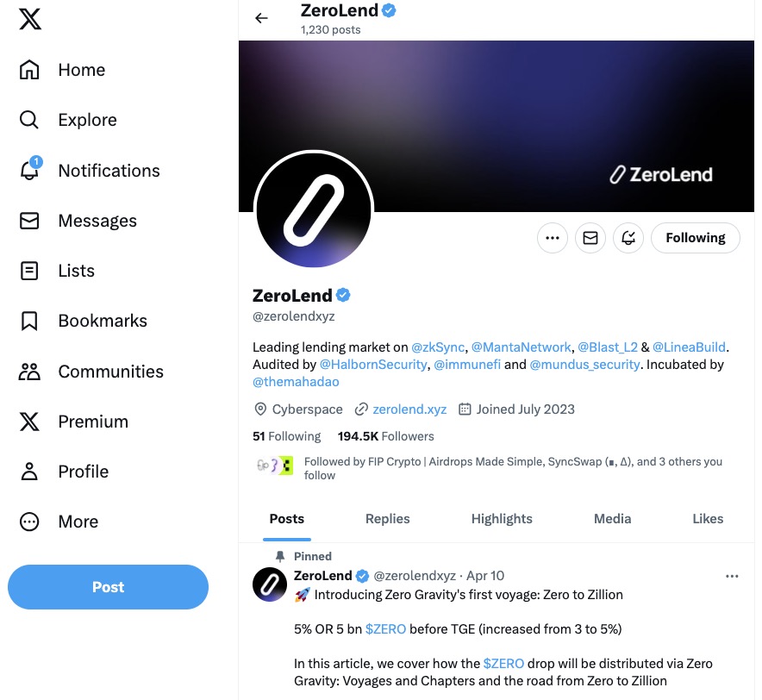762x700 pixels.
Task: Open the @zkSync mention link
Action: 439,347
